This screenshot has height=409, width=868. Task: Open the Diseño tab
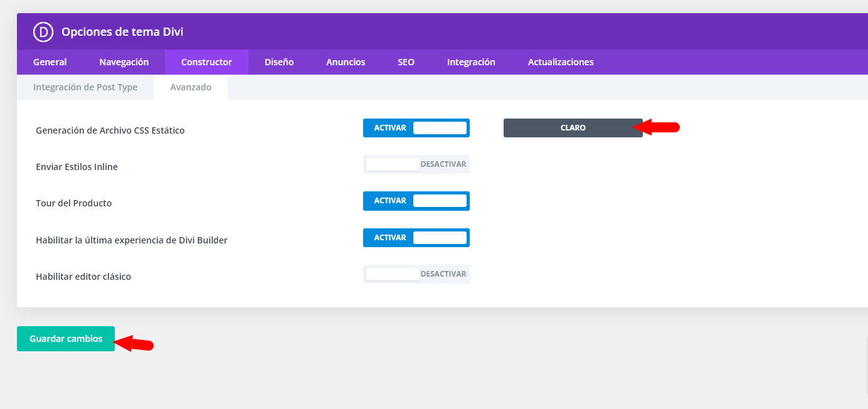point(279,62)
